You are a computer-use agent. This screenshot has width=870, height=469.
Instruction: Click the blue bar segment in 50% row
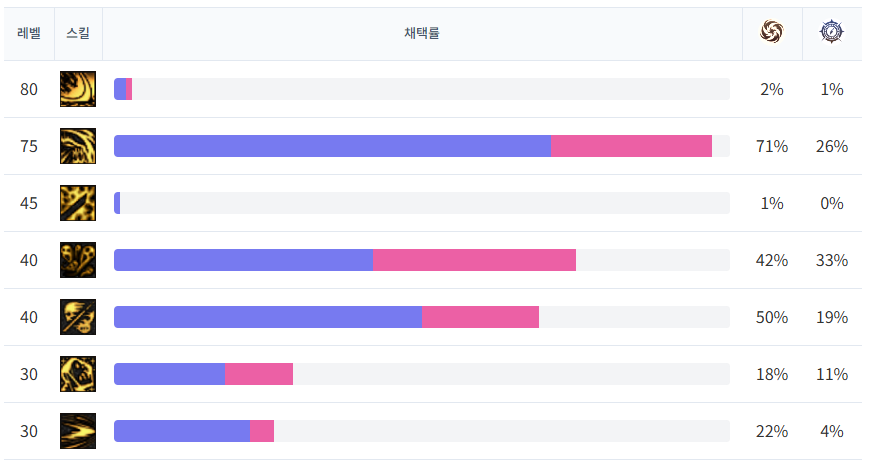click(x=268, y=317)
